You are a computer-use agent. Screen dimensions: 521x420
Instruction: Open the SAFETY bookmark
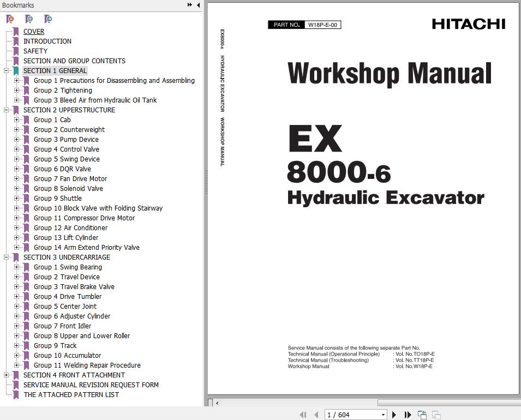click(x=35, y=51)
